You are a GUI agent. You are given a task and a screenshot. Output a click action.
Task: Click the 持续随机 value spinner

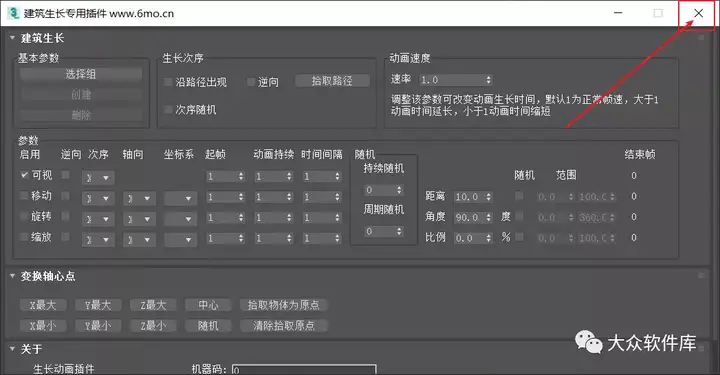click(384, 190)
